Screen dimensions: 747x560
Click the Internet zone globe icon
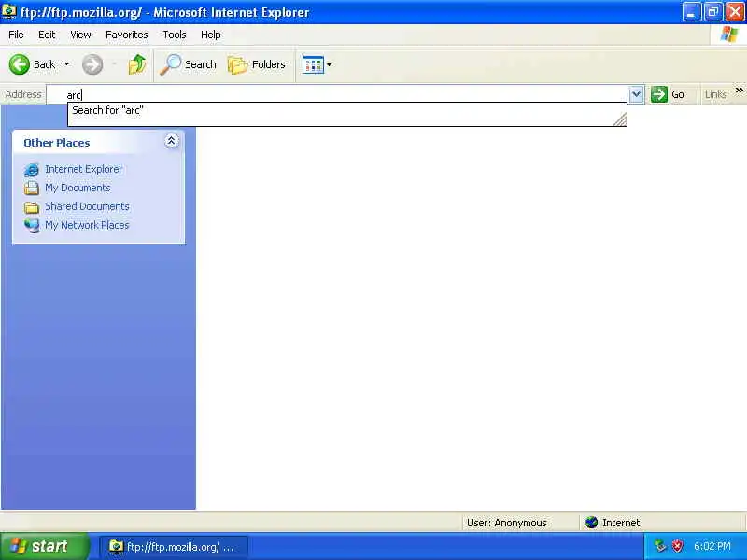[592, 523]
